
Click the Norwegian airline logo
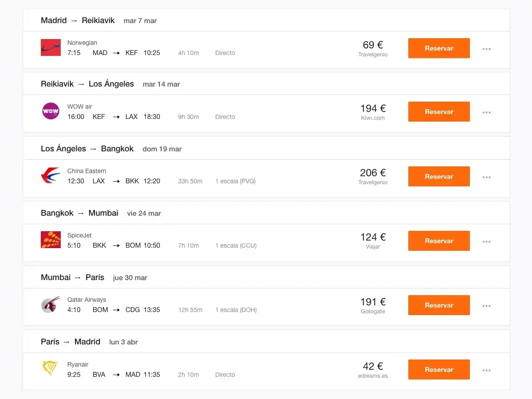pos(51,47)
